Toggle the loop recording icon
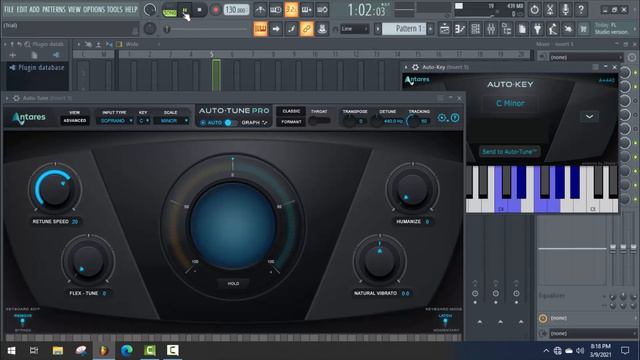 322,10
